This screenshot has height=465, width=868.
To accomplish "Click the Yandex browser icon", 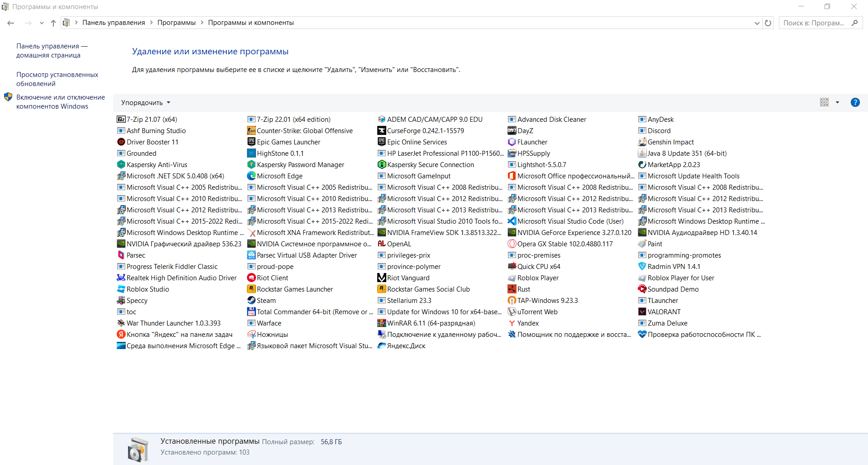I will (x=512, y=323).
